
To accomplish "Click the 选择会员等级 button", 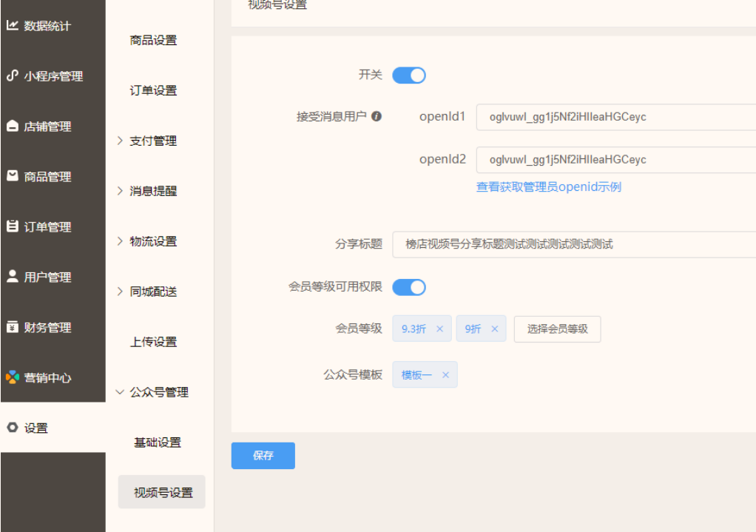I will [557, 329].
